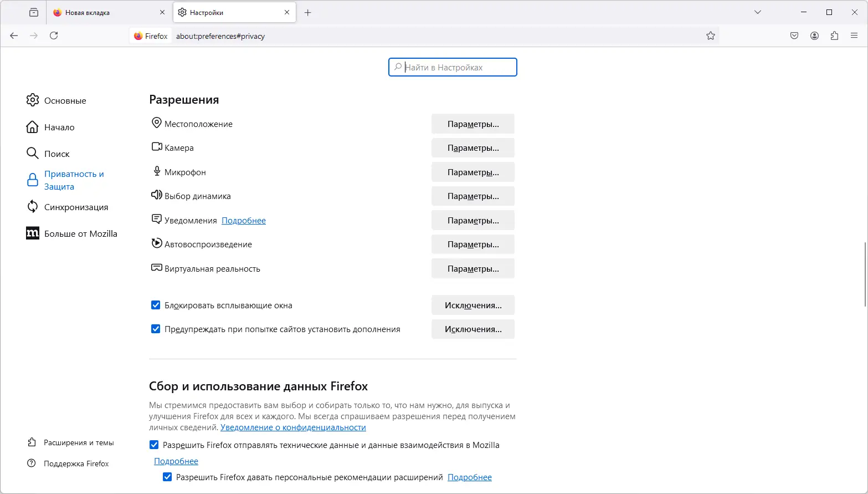Open the extensions puzzle icon
This screenshot has height=494, width=868.
[x=834, y=36]
